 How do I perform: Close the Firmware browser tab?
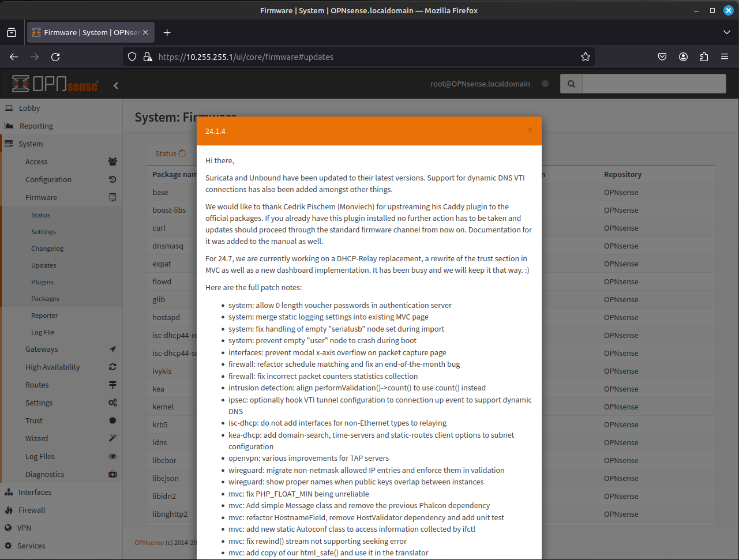coord(145,32)
